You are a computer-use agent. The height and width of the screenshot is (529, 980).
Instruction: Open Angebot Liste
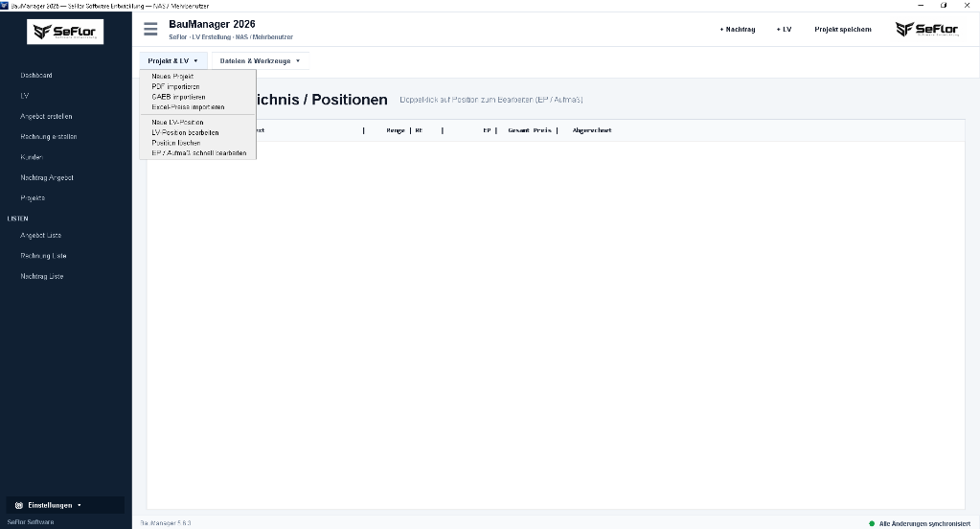coord(40,235)
